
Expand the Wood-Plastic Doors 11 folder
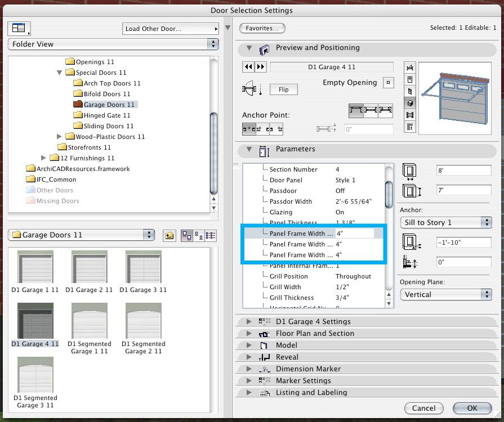pyautogui.click(x=60, y=137)
